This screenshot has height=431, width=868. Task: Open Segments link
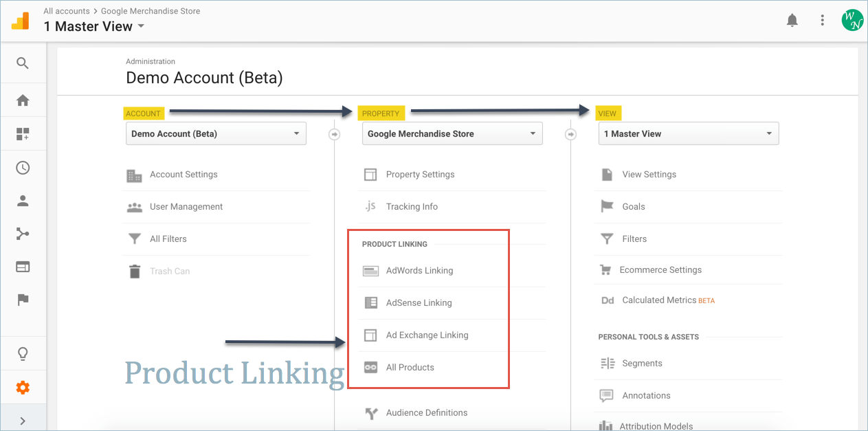coord(643,364)
